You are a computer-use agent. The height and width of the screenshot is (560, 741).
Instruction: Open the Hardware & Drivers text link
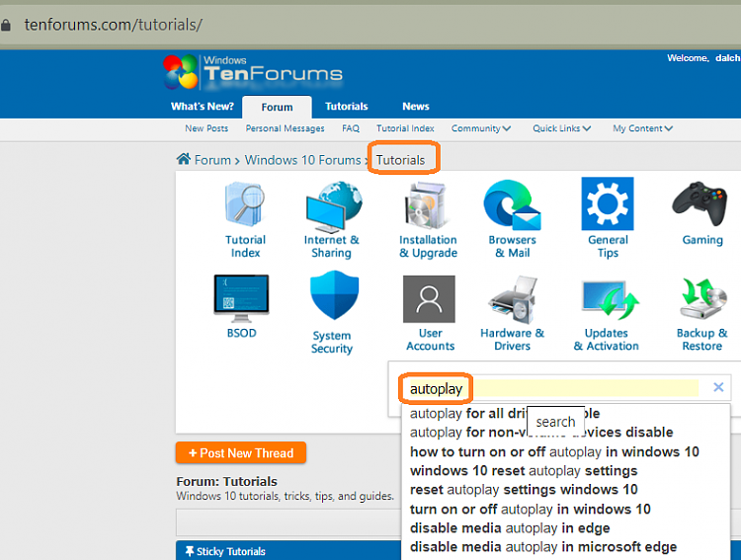pyautogui.click(x=512, y=340)
